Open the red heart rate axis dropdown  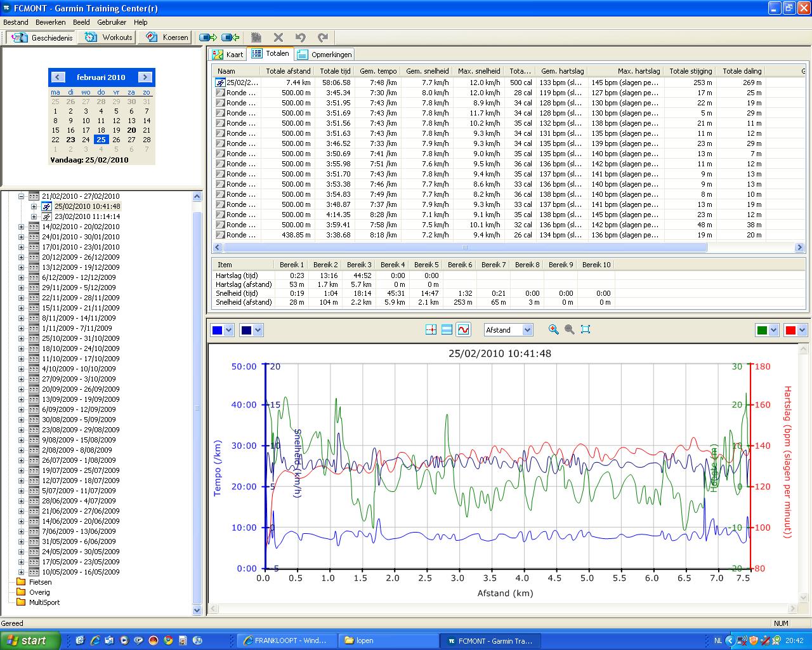(x=802, y=330)
